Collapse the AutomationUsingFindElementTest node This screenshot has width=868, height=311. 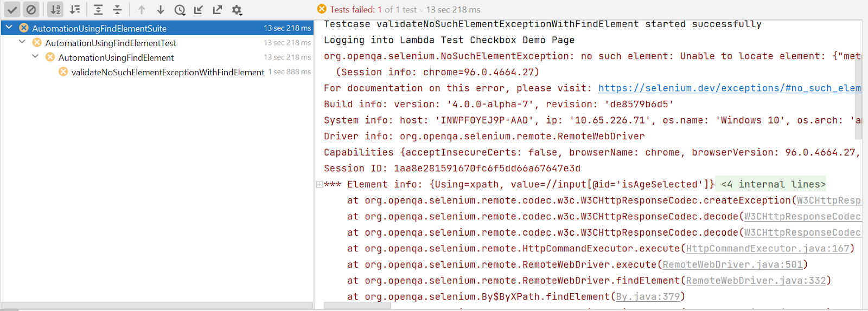click(22, 42)
